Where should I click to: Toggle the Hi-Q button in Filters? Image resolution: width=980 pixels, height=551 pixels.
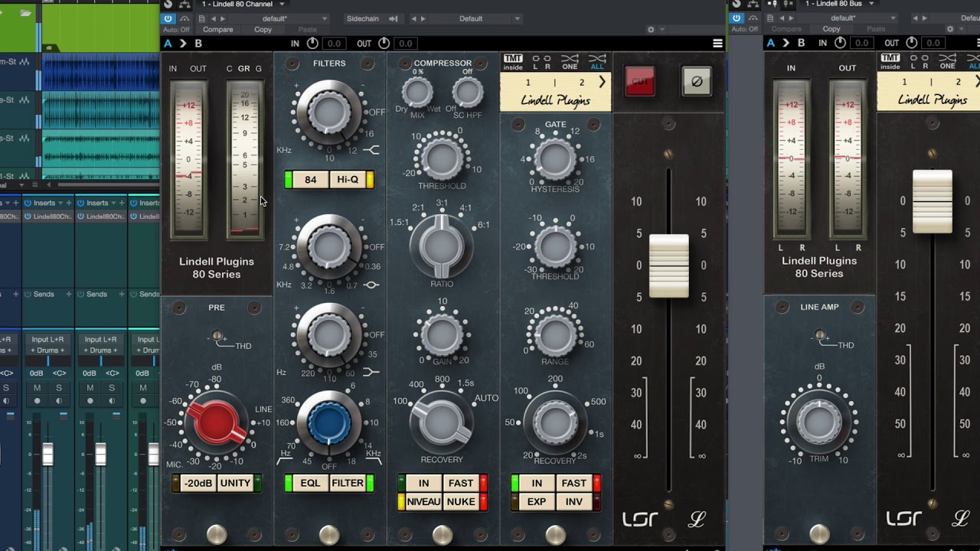[x=348, y=180]
